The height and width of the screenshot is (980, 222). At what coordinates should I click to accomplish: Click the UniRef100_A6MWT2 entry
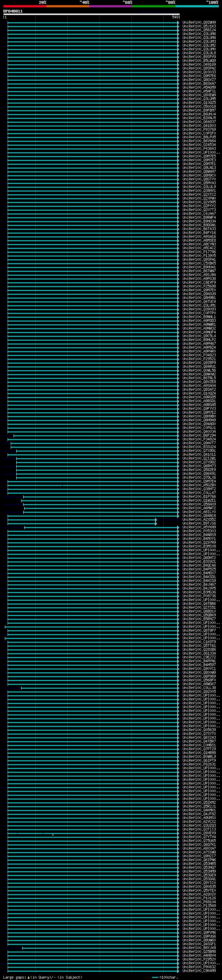point(199,508)
